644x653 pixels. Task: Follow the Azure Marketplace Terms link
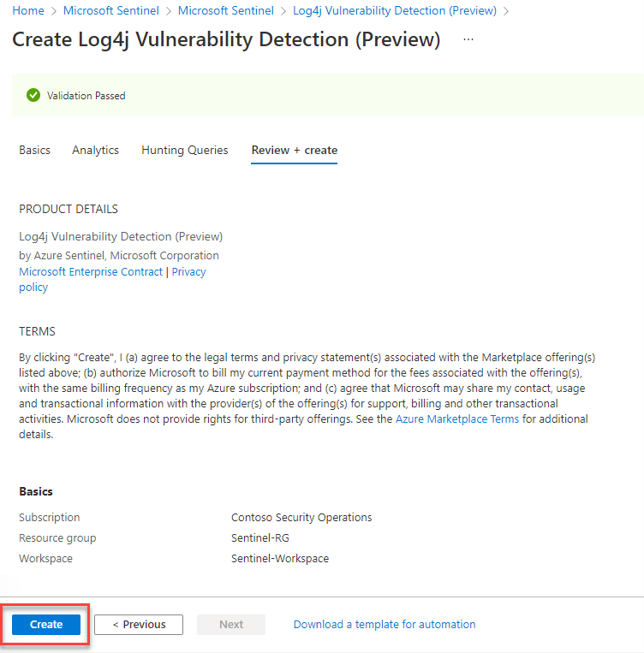pyautogui.click(x=457, y=419)
